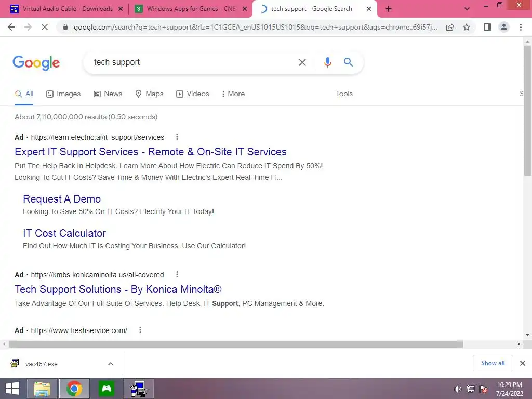Go to Google home via the logo
This screenshot has width=532, height=399.
(x=36, y=63)
